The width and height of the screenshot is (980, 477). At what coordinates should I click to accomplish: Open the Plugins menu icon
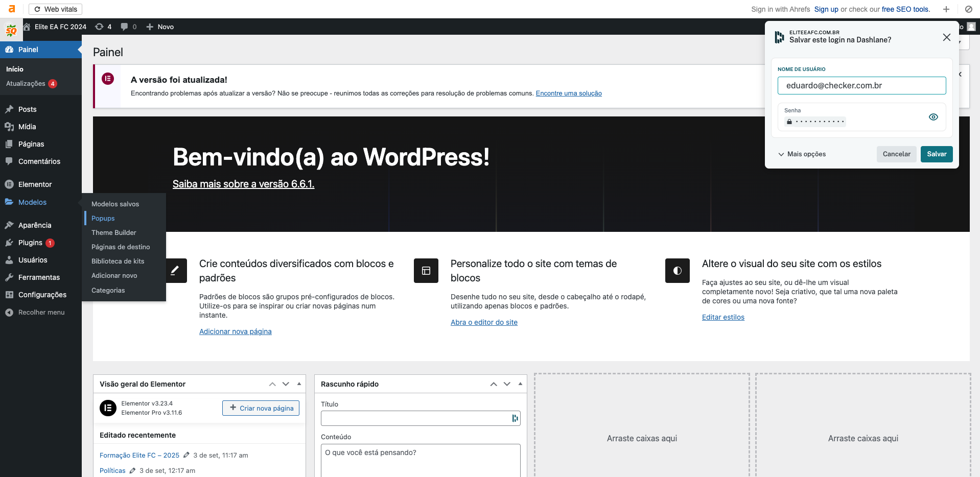click(x=9, y=243)
